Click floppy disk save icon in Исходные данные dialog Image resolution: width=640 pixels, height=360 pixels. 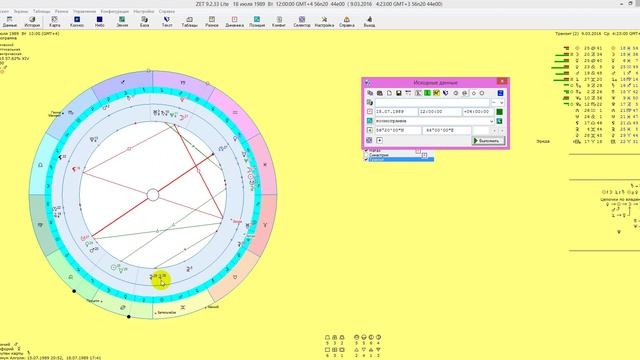399,93
